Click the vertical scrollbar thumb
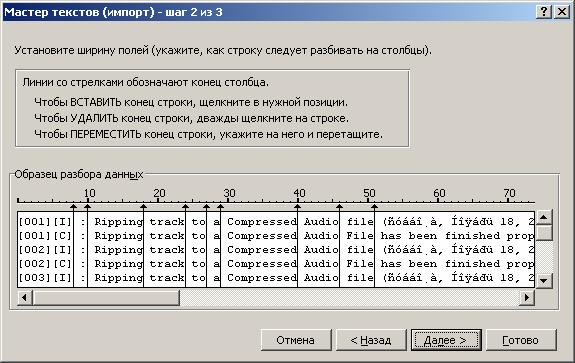This screenshot has height=363, width=575. pos(544,232)
